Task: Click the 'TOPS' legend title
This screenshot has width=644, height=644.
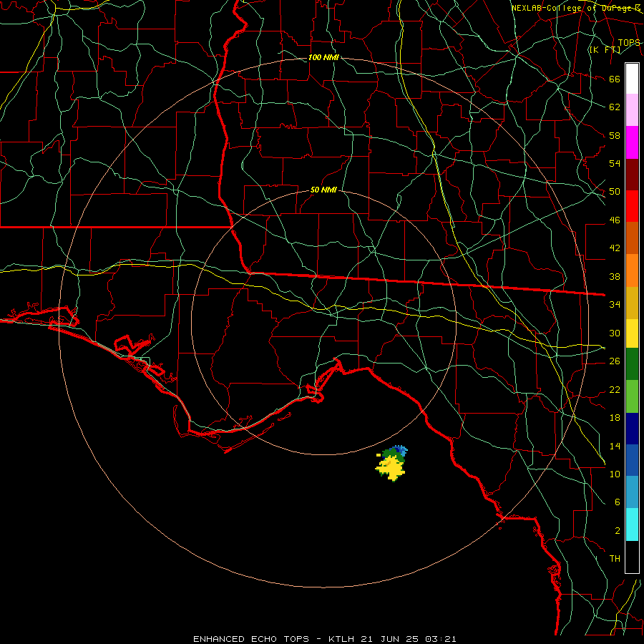Action: [x=629, y=43]
